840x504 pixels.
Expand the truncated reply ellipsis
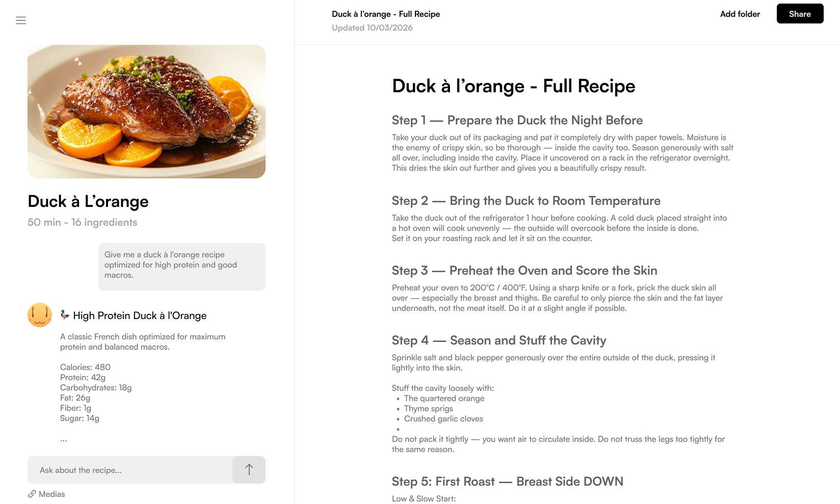[63, 439]
